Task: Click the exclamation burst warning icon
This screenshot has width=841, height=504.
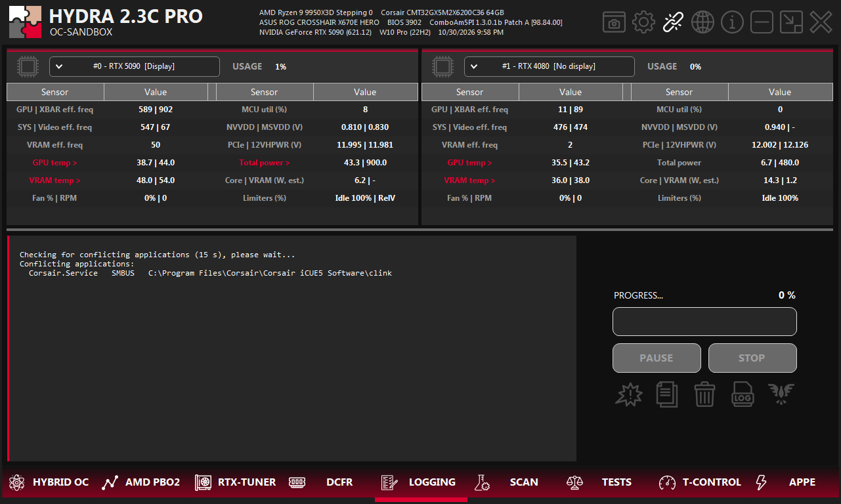Action: point(629,394)
